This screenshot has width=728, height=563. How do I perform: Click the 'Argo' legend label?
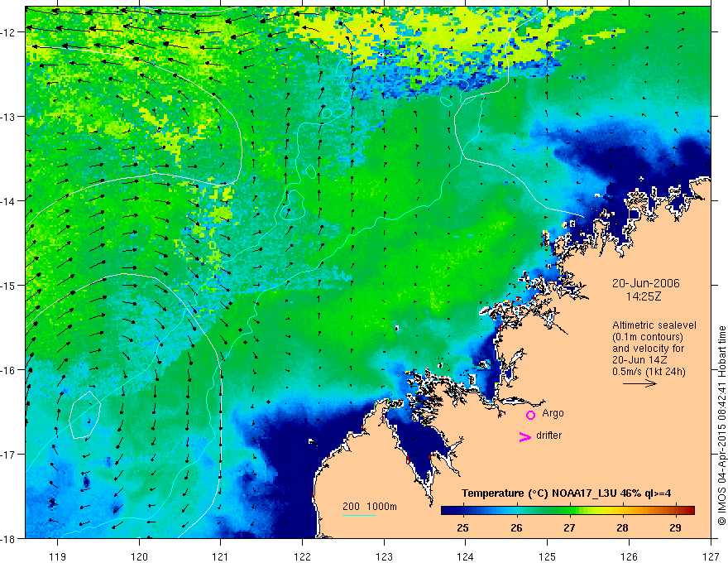coord(553,413)
